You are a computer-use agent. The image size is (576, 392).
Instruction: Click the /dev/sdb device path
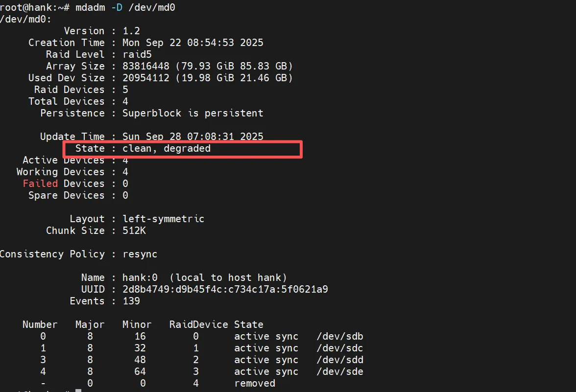(x=339, y=336)
